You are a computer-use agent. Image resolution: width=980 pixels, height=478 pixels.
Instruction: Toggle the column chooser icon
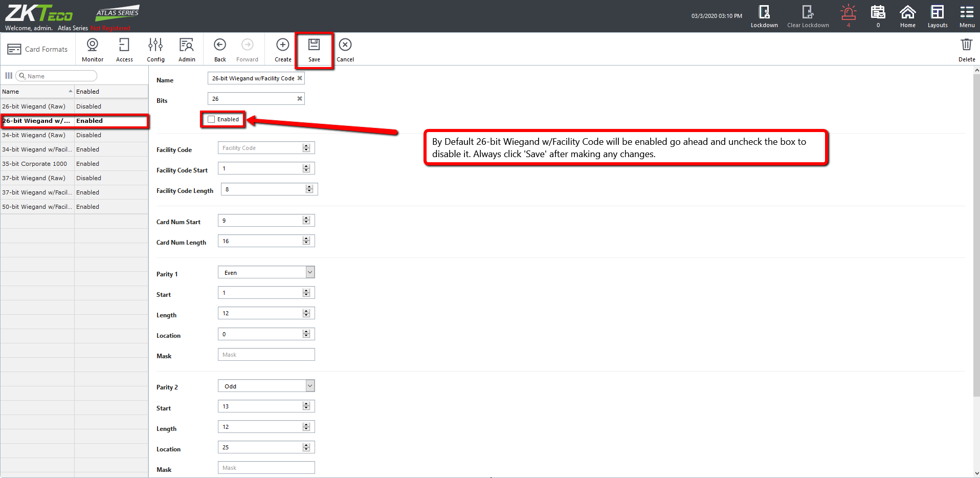9,76
